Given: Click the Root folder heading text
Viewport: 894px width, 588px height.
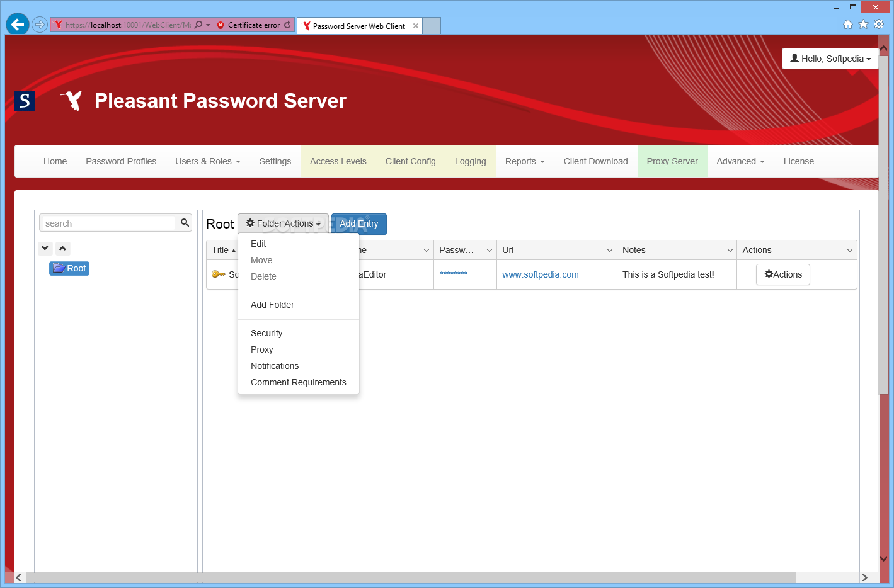Looking at the screenshot, I should (220, 224).
